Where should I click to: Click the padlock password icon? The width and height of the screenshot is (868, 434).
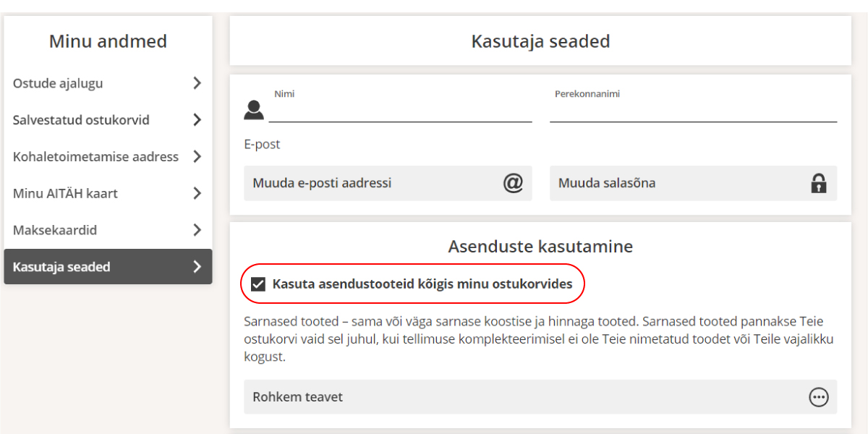(818, 183)
